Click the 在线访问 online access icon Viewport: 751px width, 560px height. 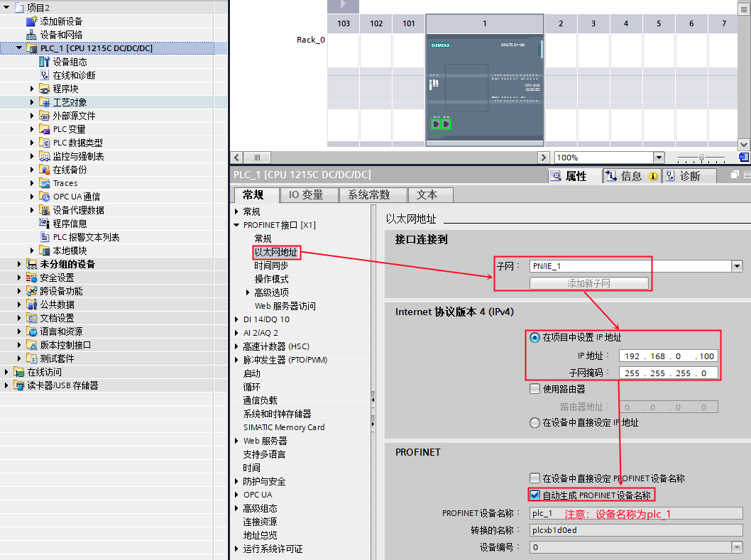[19, 372]
